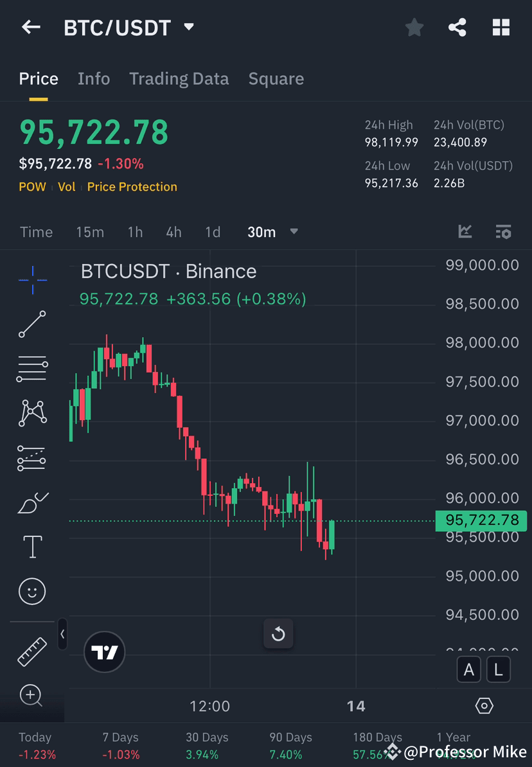Star BTC/USDT as a favorite

point(414,27)
